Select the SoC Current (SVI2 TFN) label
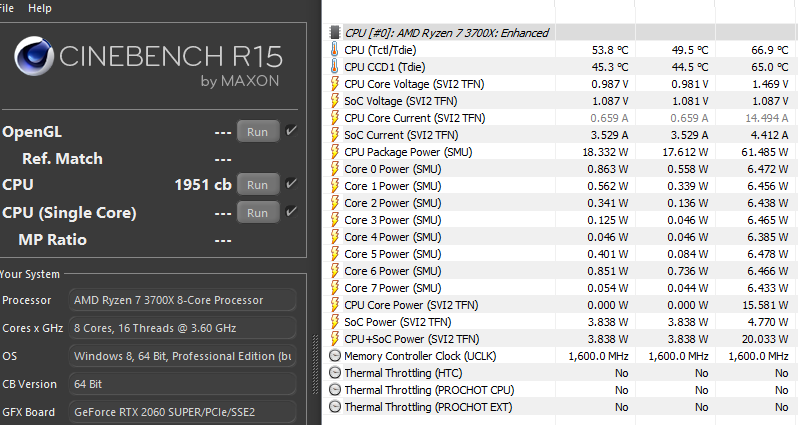Viewport: 798px width, 425px height. pyautogui.click(x=401, y=135)
